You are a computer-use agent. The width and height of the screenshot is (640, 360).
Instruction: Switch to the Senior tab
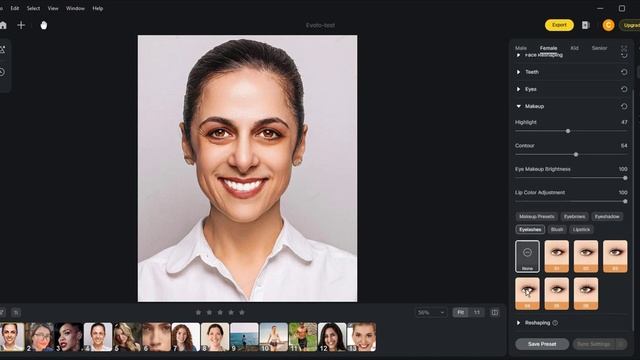(x=599, y=48)
